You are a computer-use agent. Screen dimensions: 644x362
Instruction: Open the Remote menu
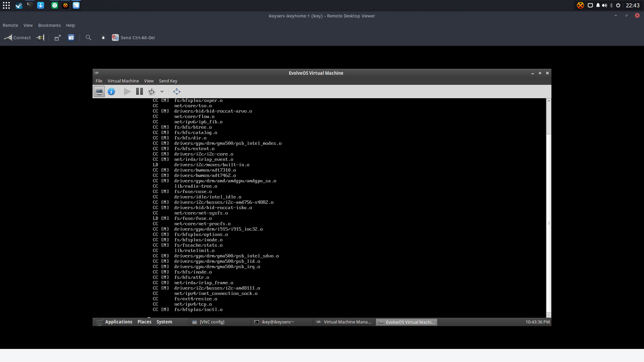10,25
